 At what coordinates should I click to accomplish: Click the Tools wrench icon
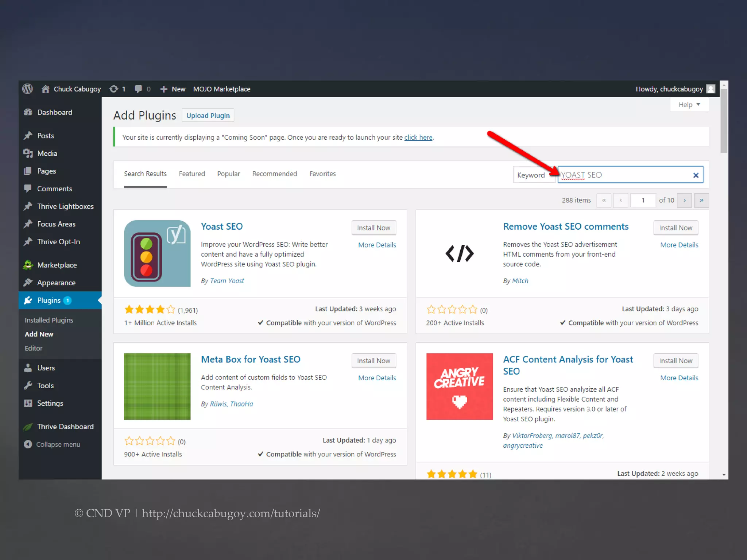tap(28, 385)
